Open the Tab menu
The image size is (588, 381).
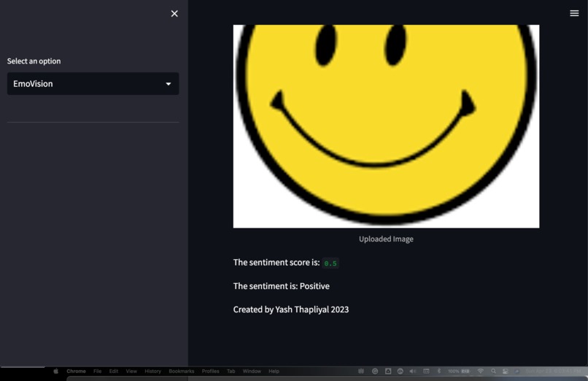coord(231,372)
